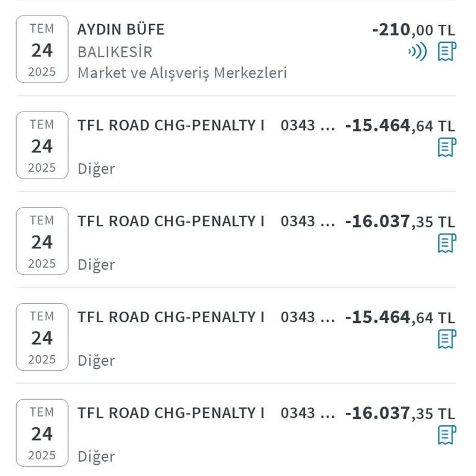Tap the -210,00 TL amount
This screenshot has width=476, height=476.
413,29
